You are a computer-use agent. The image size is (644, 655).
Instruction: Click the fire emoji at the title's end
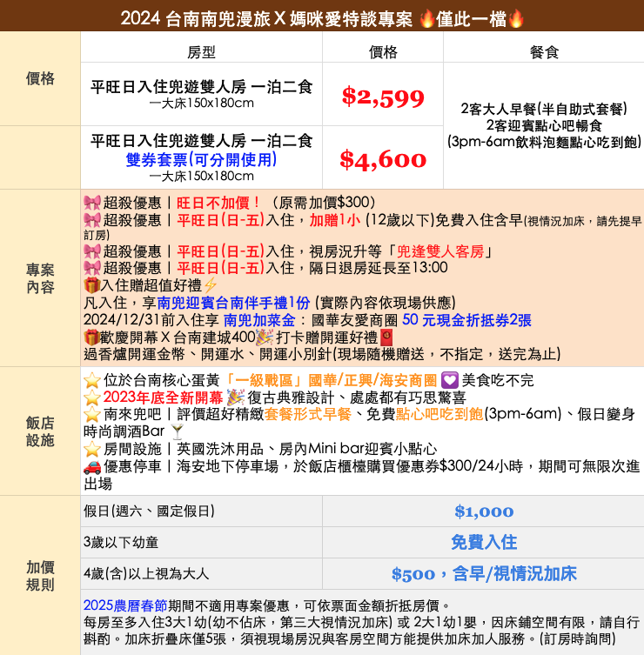pyautogui.click(x=516, y=19)
